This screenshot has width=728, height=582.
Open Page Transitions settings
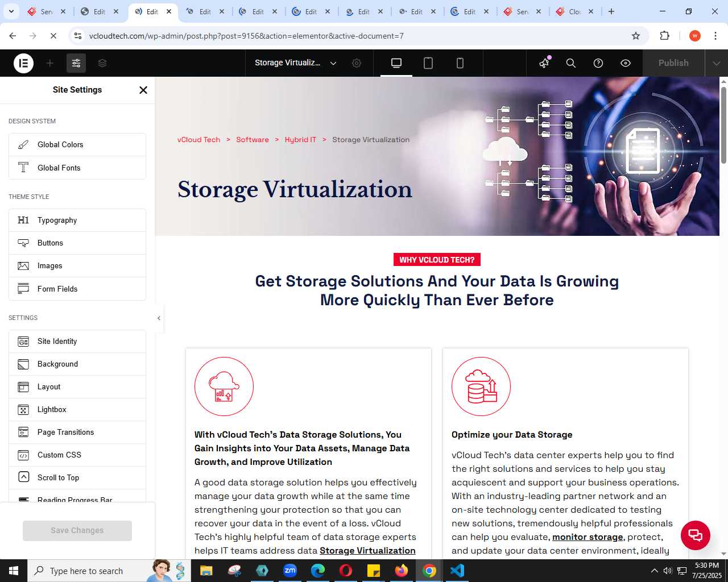[77, 432]
